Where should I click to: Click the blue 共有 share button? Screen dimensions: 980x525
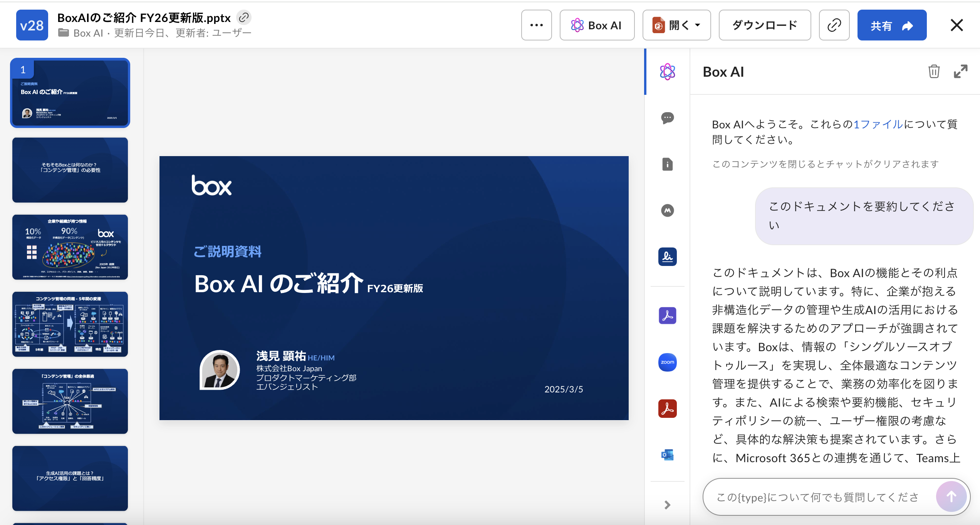pos(892,25)
